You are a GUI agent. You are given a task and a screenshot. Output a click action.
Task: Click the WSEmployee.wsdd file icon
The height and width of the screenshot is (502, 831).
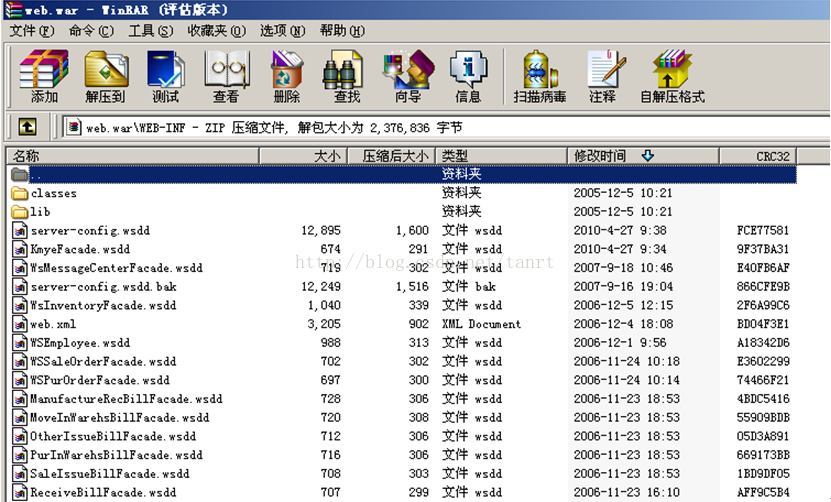point(20,342)
